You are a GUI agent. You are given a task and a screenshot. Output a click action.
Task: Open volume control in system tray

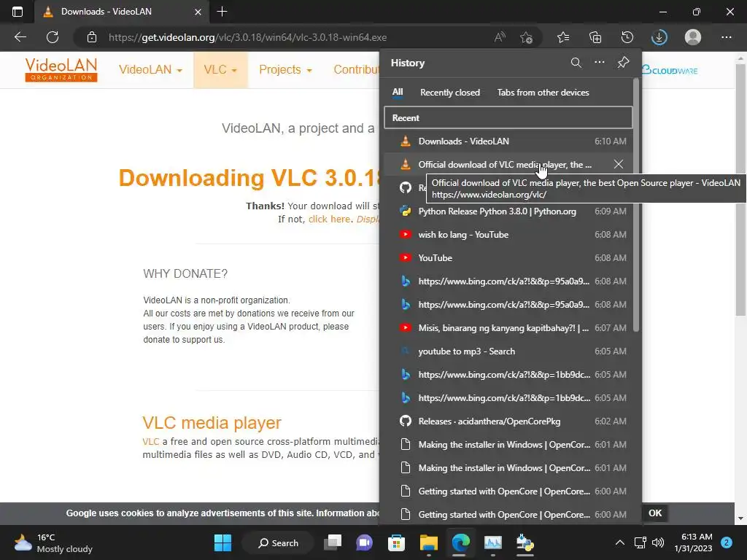pos(658,542)
